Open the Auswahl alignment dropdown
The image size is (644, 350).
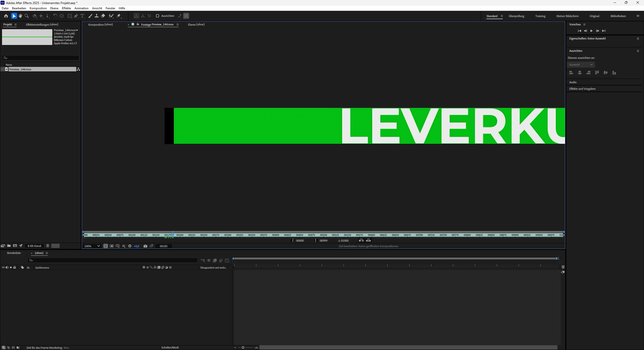[581, 65]
